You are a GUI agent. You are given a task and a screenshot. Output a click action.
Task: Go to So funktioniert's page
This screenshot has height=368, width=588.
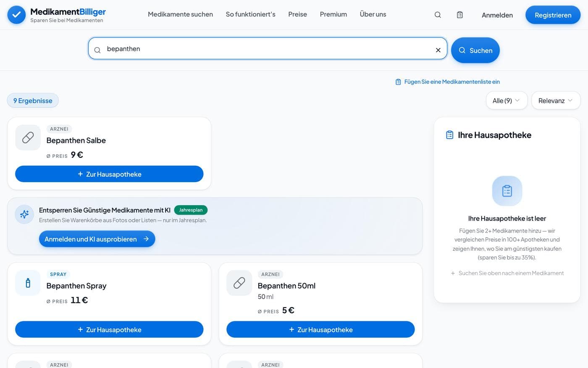250,14
